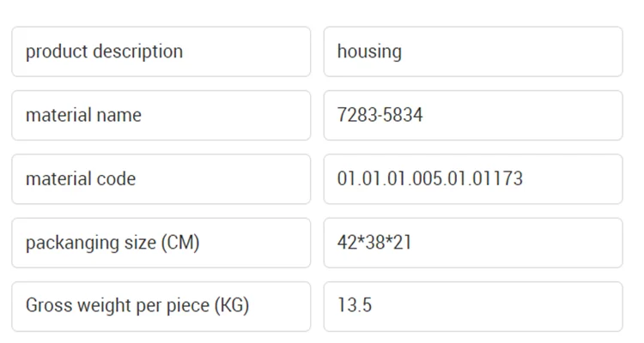The image size is (644, 343).
Task: Click the number text "7283-5834"
Action: click(x=380, y=115)
